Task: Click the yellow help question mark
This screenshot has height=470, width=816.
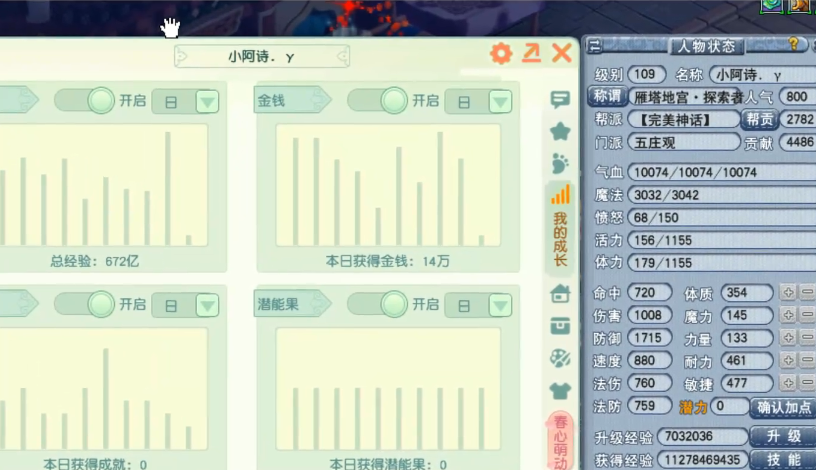Action: tap(793, 45)
